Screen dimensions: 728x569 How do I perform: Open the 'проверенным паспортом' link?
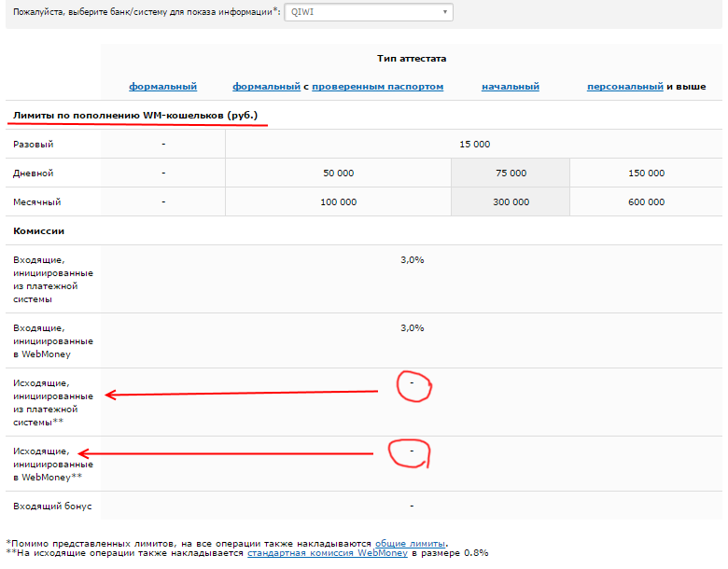[x=377, y=87]
